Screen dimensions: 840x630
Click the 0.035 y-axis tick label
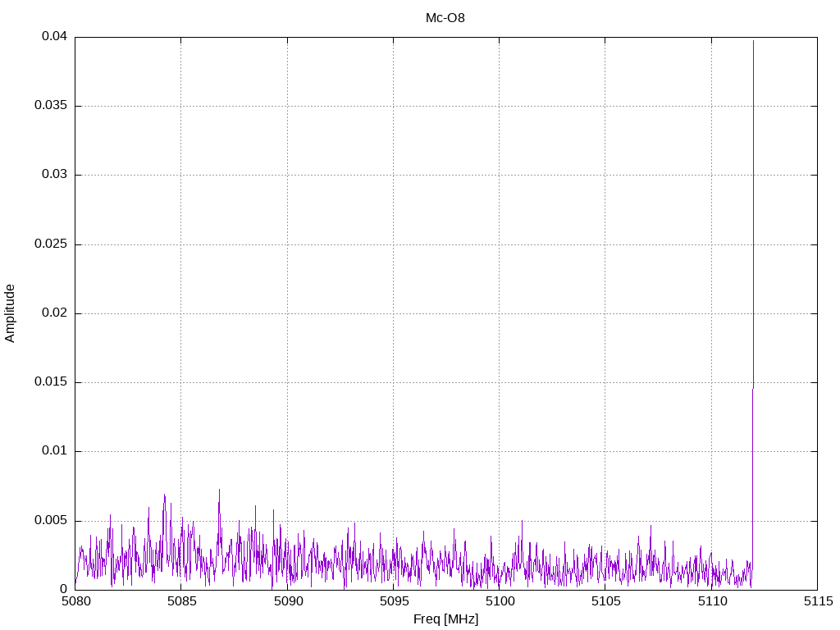tap(51, 106)
